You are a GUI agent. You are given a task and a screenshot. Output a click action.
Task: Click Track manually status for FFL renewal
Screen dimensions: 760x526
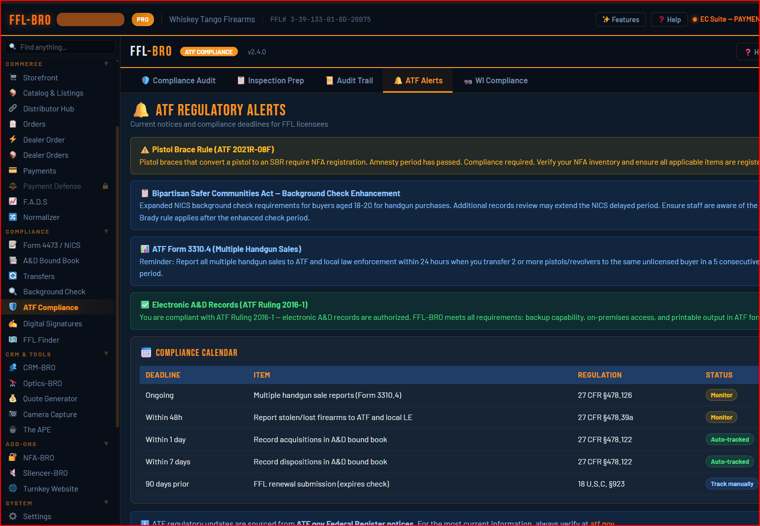[x=732, y=484]
